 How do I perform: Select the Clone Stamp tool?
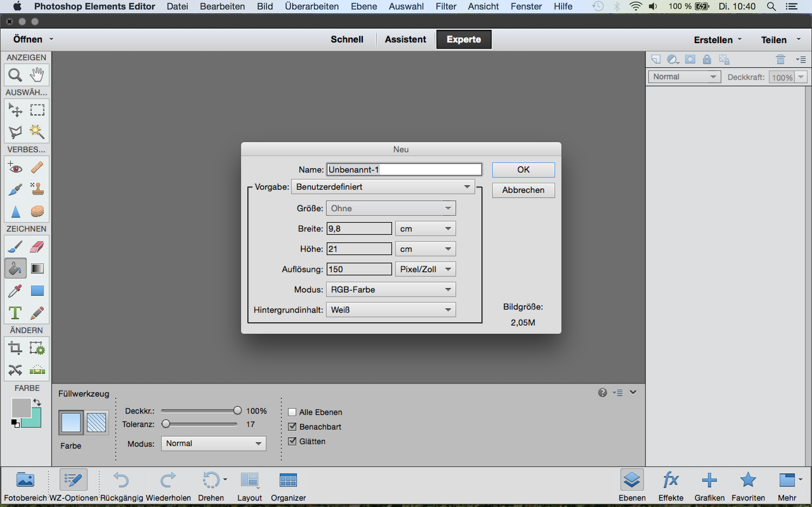[x=37, y=189]
